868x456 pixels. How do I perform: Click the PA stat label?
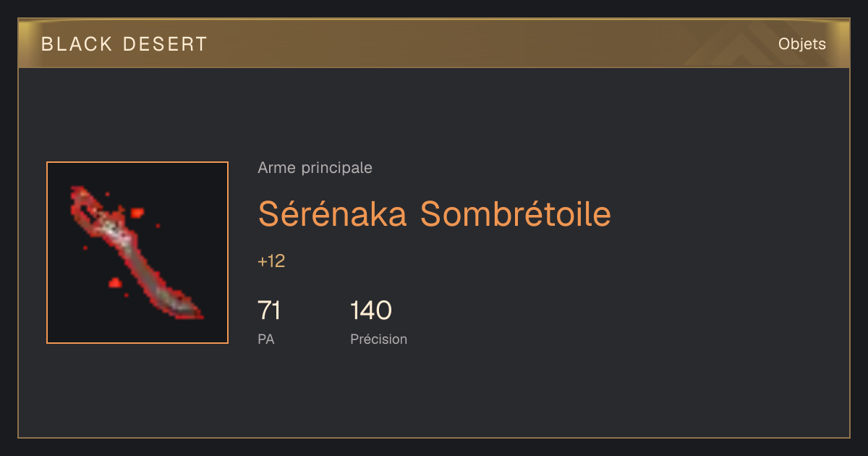click(x=265, y=339)
